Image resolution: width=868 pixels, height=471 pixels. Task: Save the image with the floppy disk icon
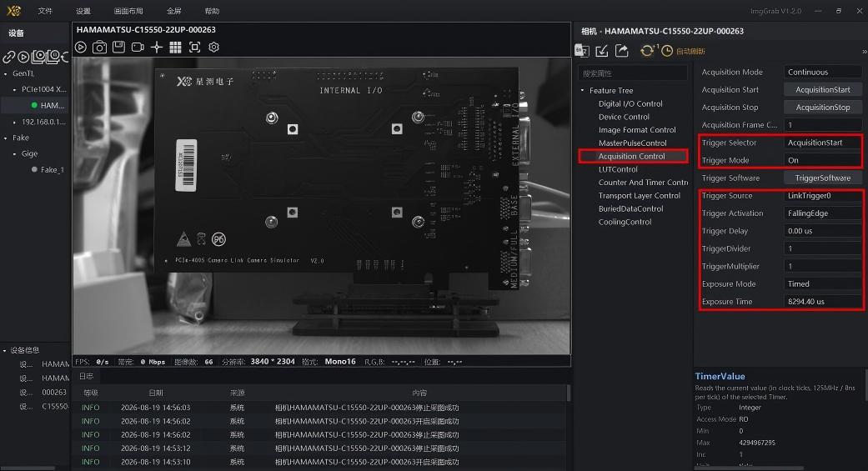[x=118, y=47]
